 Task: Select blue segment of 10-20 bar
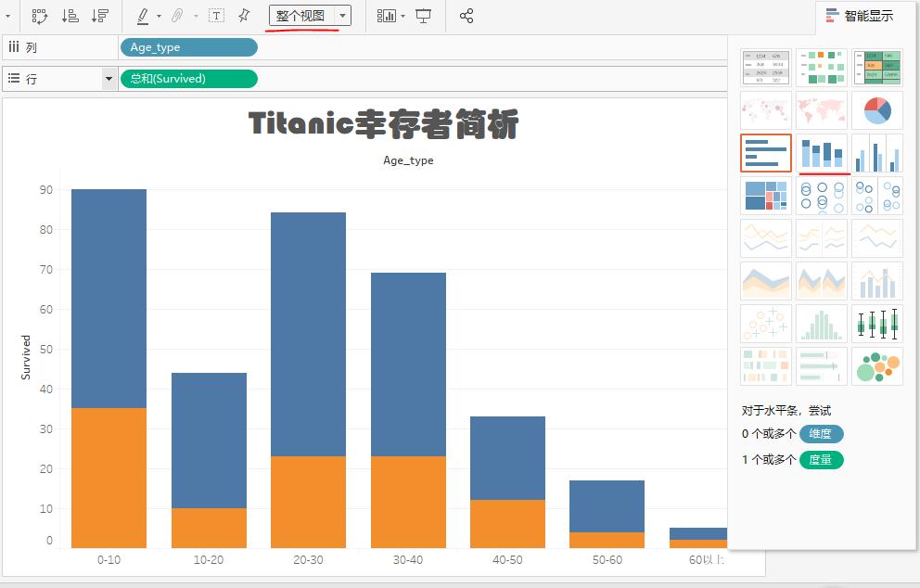209,441
